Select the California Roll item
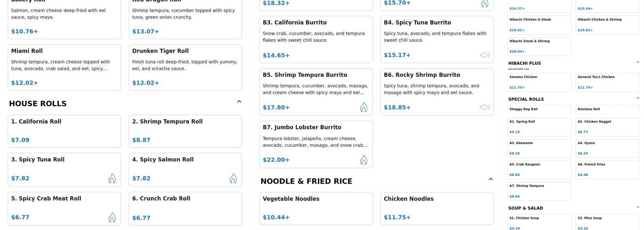Image resolution: width=644 pixels, height=230 pixels. click(x=64, y=131)
